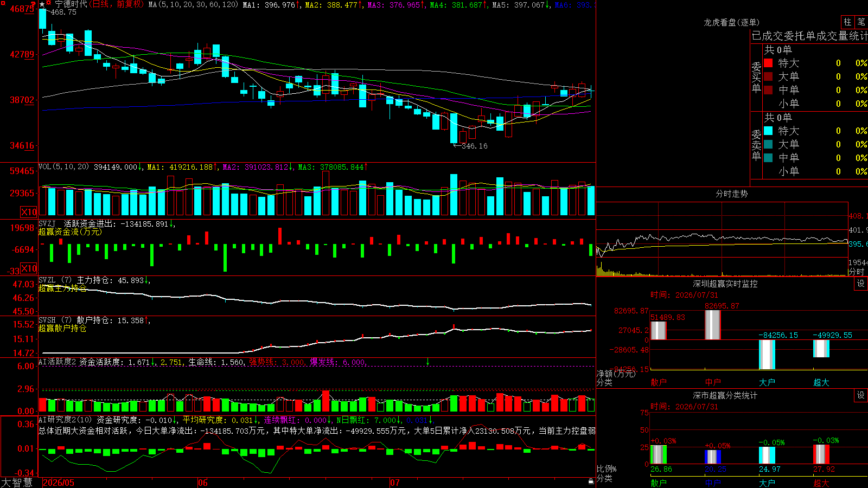
Task: Click the X10 scale box in SVZJ panel
Action: click(29, 268)
